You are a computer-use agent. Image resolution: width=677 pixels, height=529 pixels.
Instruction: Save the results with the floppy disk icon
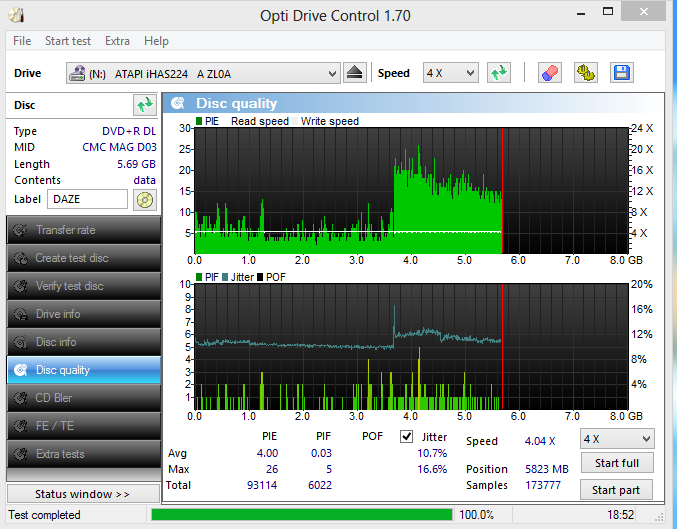(622, 73)
